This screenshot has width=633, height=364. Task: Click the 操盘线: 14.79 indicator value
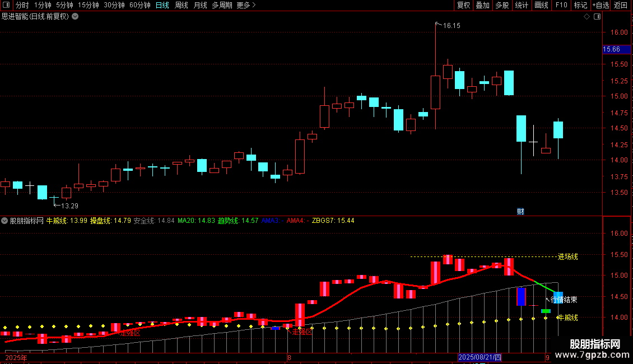click(110, 221)
